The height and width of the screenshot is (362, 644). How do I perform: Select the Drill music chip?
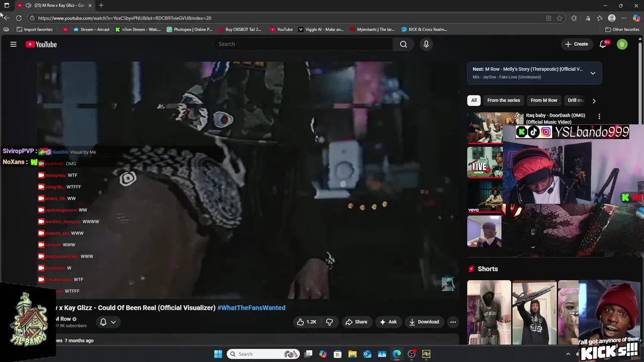pos(576,100)
